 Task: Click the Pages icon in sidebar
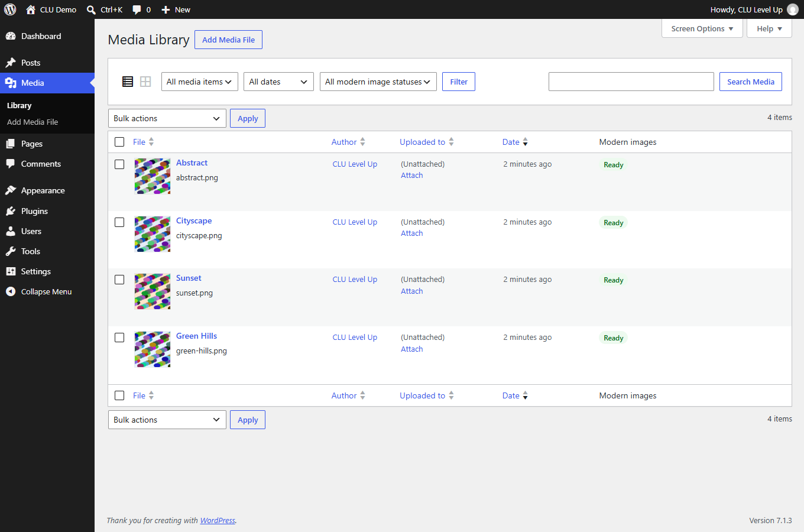tap(11, 144)
